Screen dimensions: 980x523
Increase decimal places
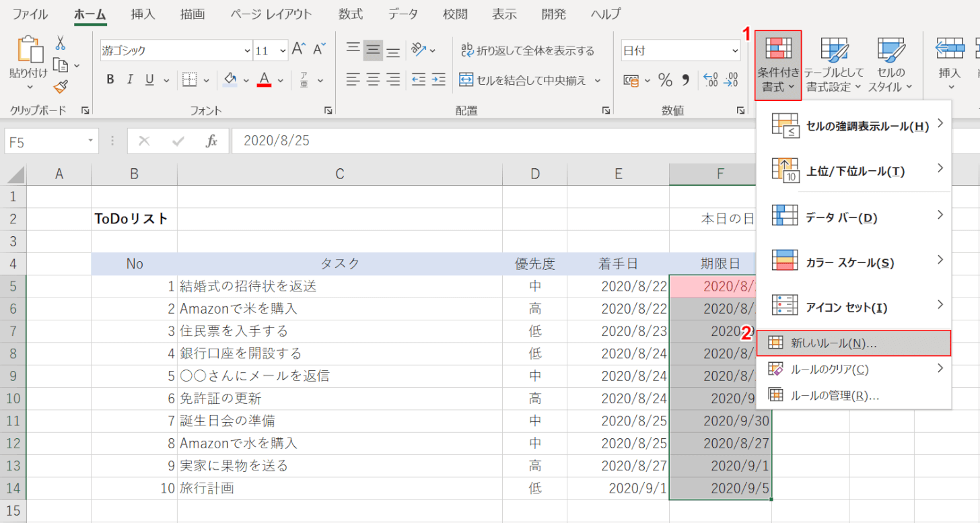pyautogui.click(x=710, y=81)
